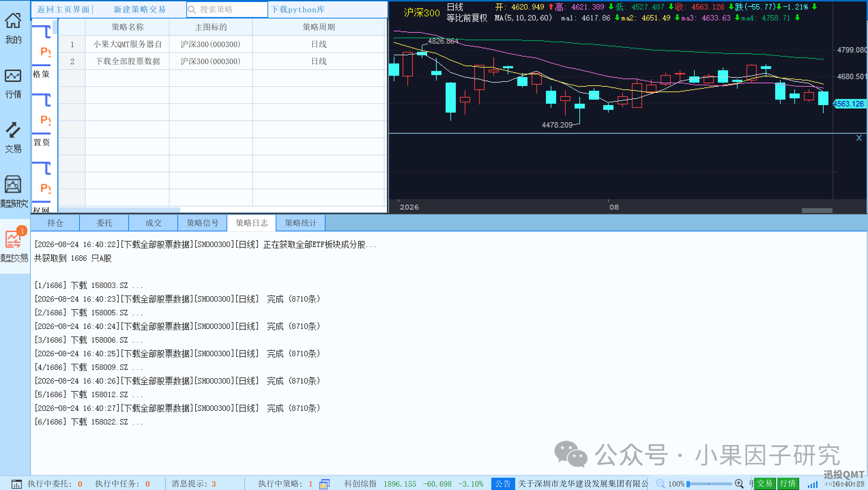Screen dimensions: 868x490
Task: Click strategy table horizontal scrollbar
Action: click(119, 210)
